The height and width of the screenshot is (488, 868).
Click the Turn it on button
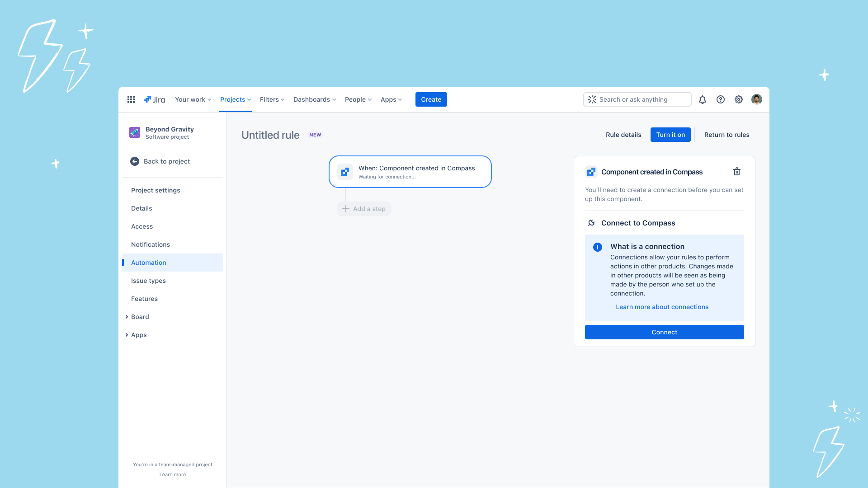tap(670, 135)
